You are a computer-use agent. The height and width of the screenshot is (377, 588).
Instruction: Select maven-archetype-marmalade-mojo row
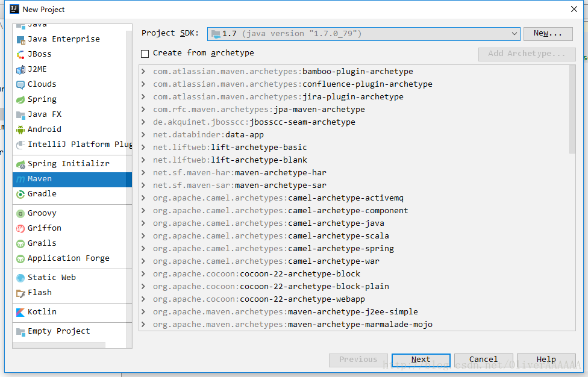click(x=354, y=325)
